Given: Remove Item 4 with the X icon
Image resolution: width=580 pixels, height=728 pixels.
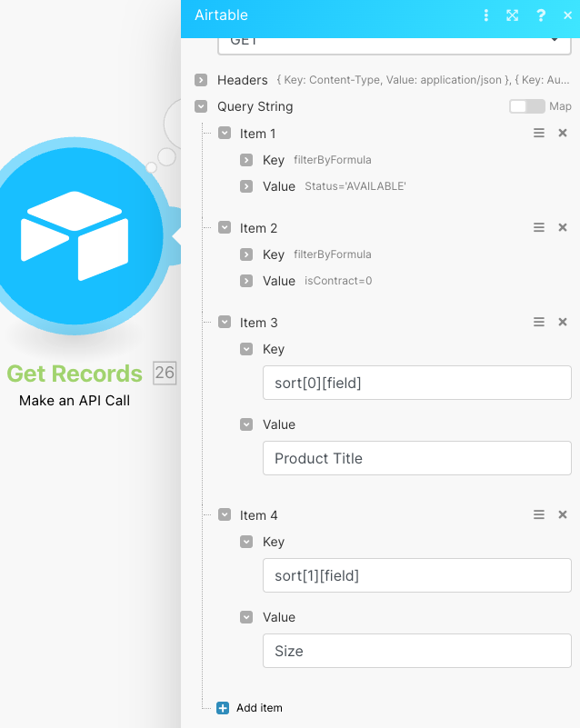Looking at the screenshot, I should click(563, 514).
